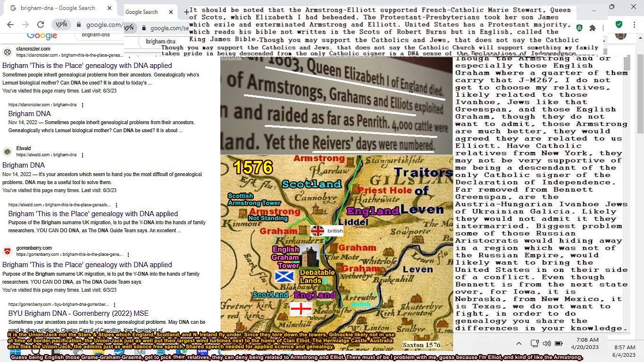The height and width of the screenshot is (362, 644).
Task: Restore down the back browser window
Action: click(612, 7)
